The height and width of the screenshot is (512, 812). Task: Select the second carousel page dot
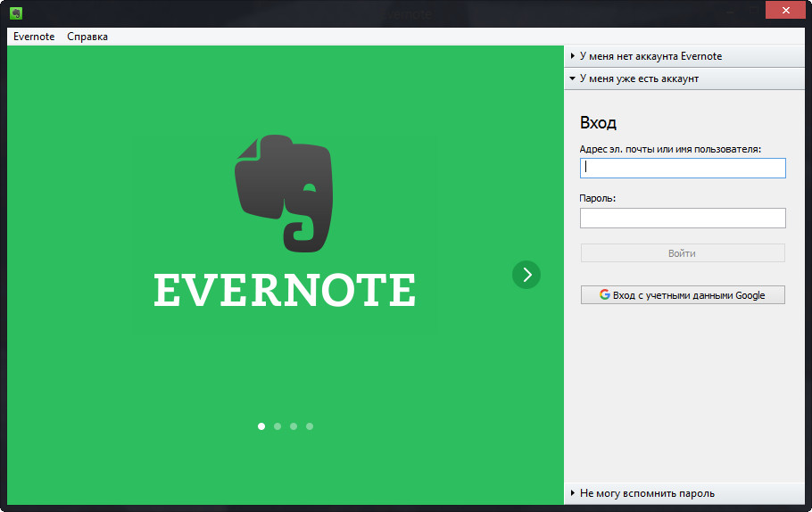[278, 426]
